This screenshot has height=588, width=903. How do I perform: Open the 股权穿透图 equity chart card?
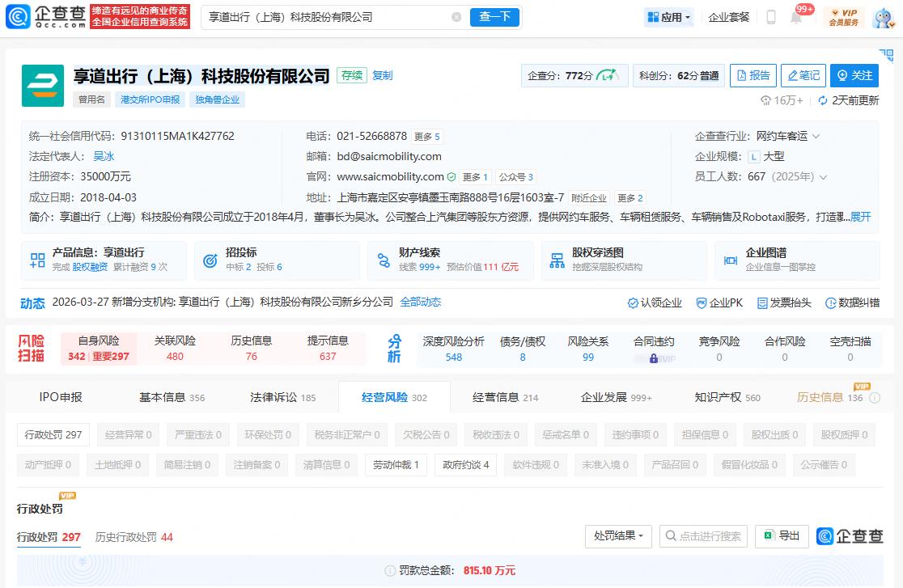click(623, 260)
